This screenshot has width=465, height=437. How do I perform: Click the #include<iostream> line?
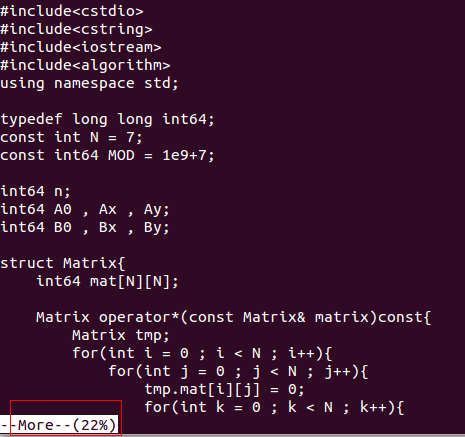click(x=81, y=47)
